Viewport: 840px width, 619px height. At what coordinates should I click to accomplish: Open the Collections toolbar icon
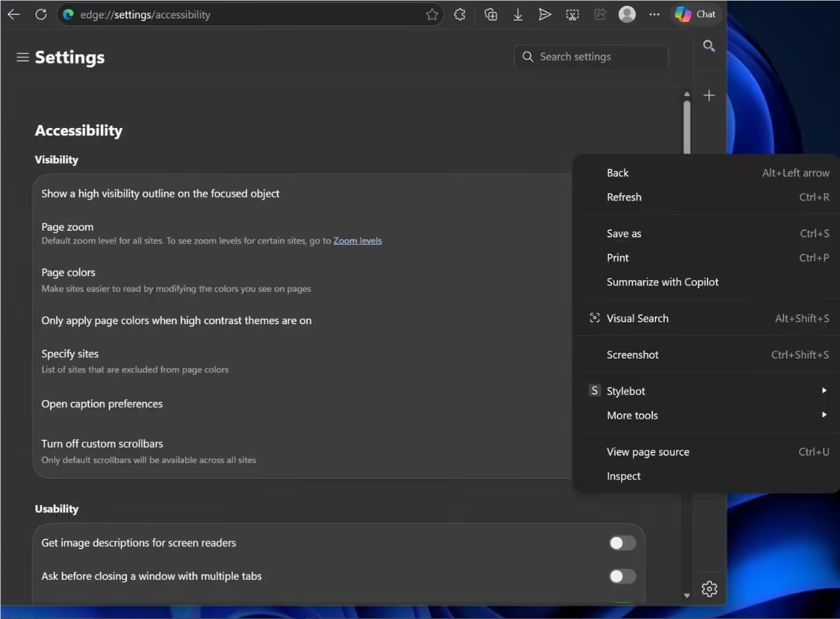point(490,14)
